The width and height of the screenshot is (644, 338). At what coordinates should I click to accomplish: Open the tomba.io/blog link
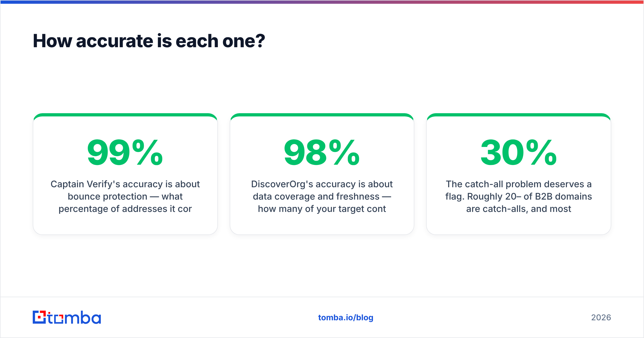click(x=346, y=318)
